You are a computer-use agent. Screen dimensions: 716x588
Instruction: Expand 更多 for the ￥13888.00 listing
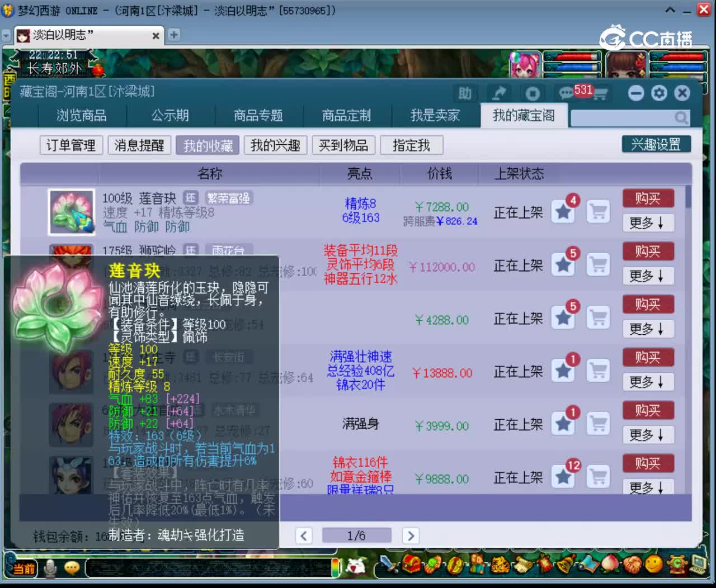(648, 382)
